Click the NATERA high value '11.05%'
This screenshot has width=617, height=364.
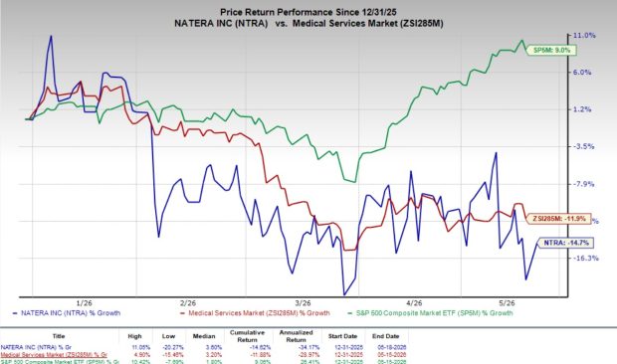pos(141,348)
